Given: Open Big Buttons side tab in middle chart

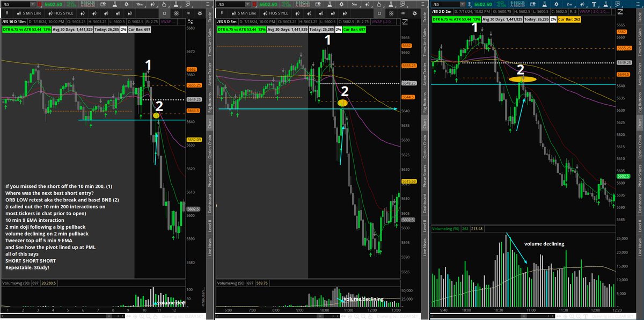Looking at the screenshot, I should [x=425, y=101].
